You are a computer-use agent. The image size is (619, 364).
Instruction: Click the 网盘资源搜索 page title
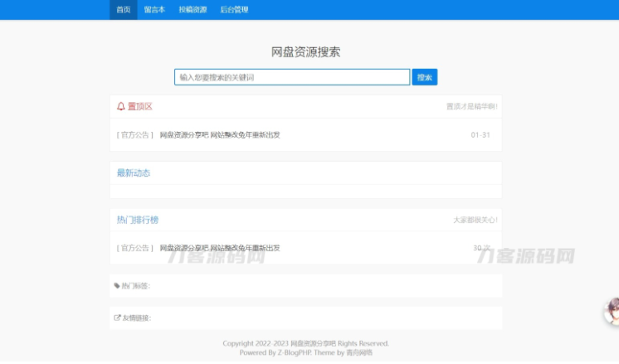(305, 52)
